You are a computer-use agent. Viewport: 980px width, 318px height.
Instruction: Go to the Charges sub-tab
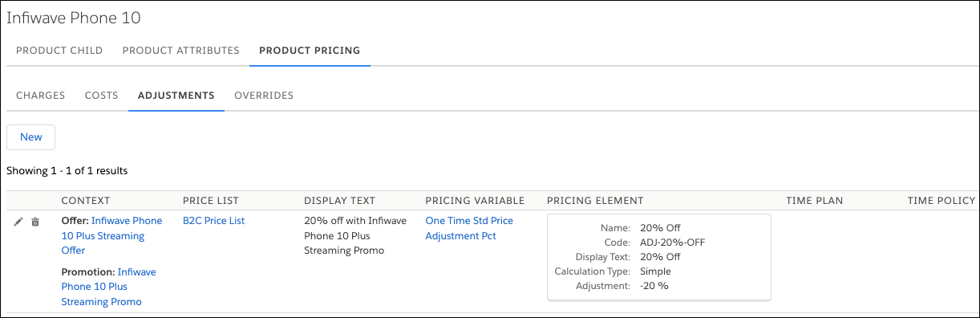[x=41, y=96]
